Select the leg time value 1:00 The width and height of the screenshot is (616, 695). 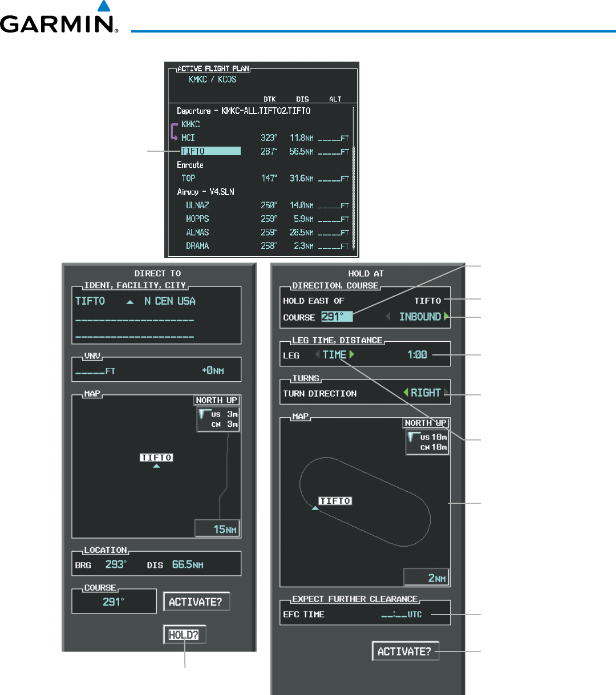(x=417, y=355)
